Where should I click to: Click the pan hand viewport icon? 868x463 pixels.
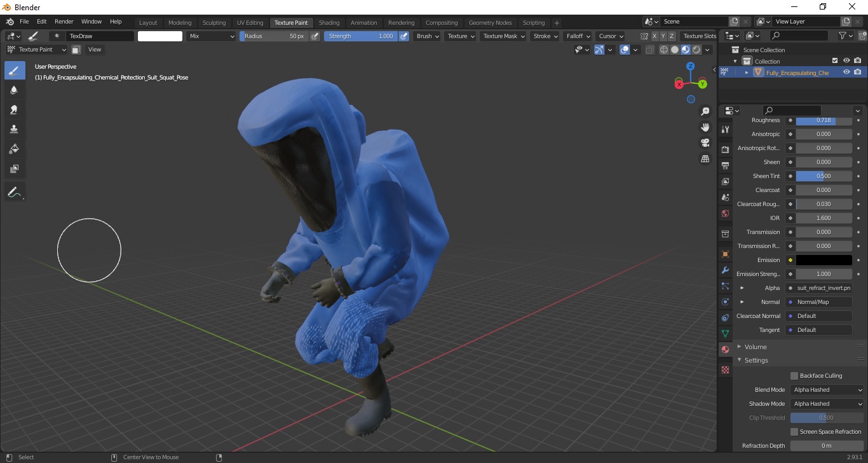click(705, 127)
